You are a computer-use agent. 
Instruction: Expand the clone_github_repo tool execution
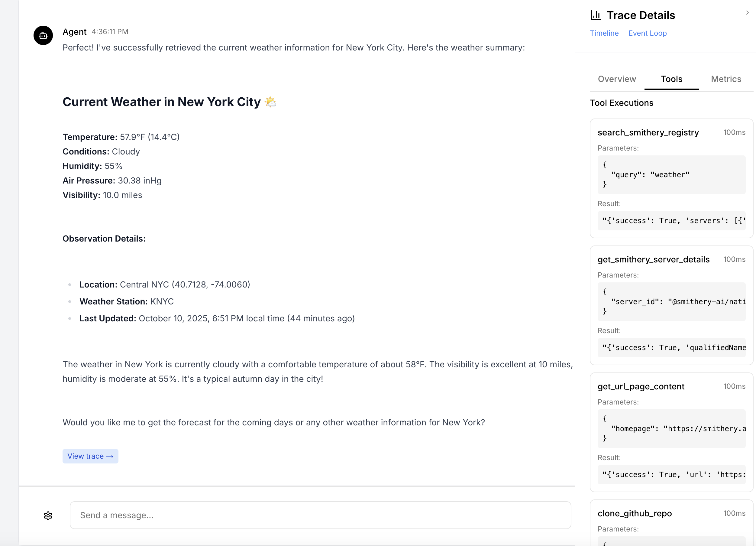[634, 513]
